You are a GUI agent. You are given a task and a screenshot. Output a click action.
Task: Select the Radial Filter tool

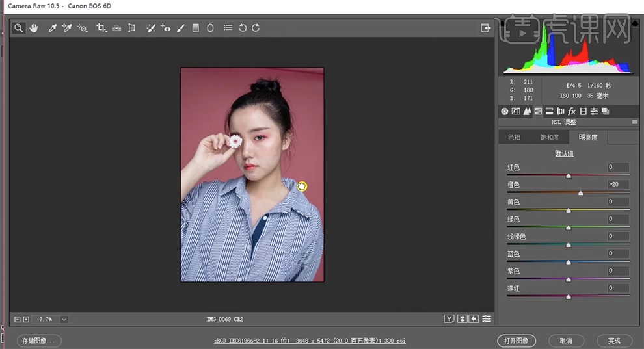pyautogui.click(x=210, y=28)
